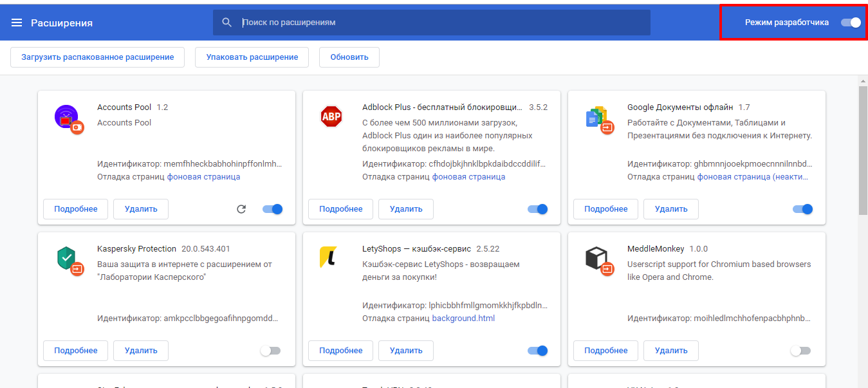Open Подробнее for Accounts Pool
Viewport: 868px width, 388px height.
tap(76, 209)
